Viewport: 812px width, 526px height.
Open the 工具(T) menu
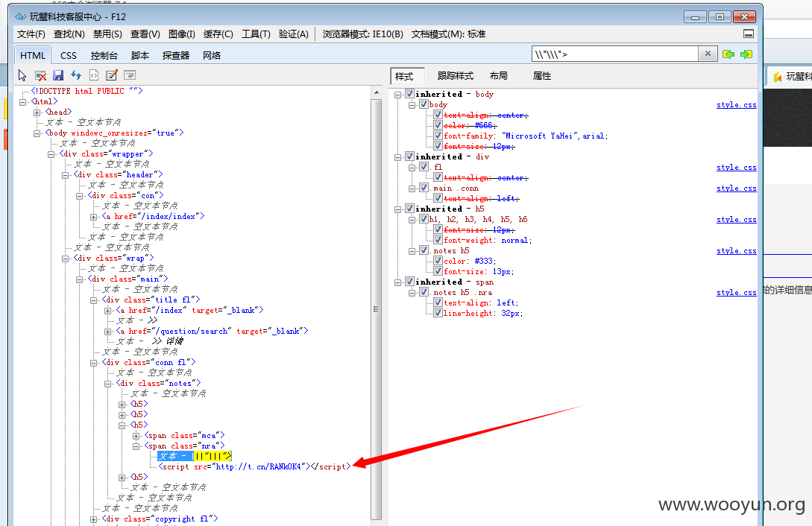tap(256, 34)
